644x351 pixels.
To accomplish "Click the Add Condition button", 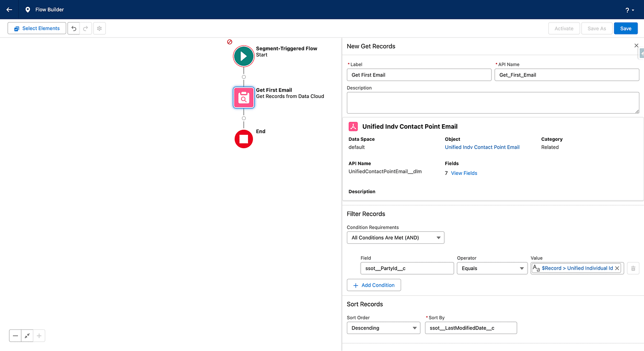I will click(x=374, y=285).
